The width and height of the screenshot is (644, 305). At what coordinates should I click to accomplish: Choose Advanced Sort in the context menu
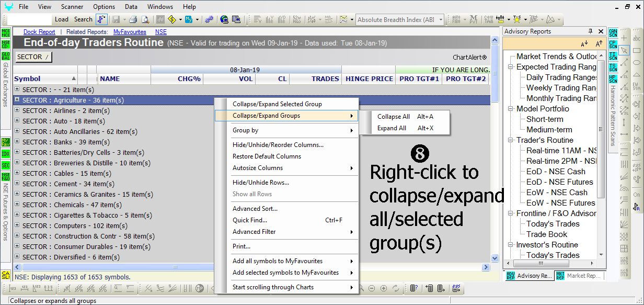286,209
